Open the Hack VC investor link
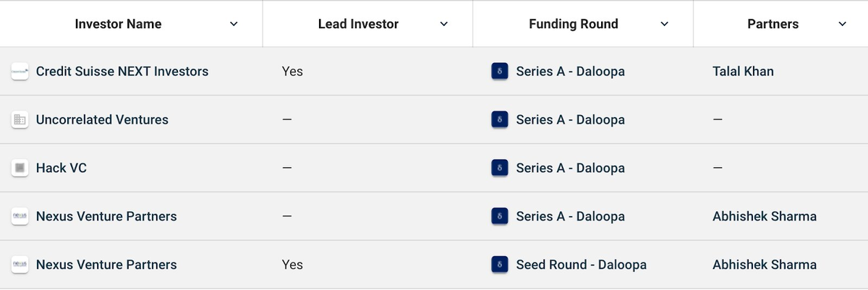The image size is (868, 290). click(61, 169)
